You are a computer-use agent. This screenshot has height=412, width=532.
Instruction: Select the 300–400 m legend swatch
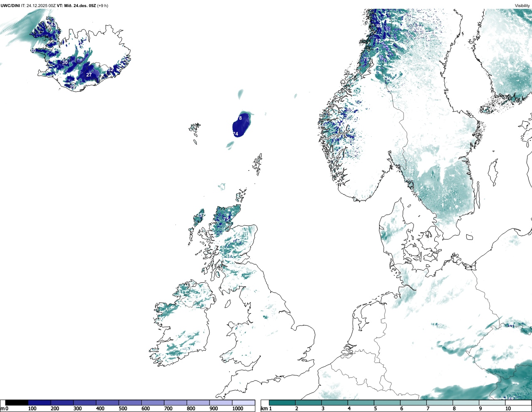[85, 403]
